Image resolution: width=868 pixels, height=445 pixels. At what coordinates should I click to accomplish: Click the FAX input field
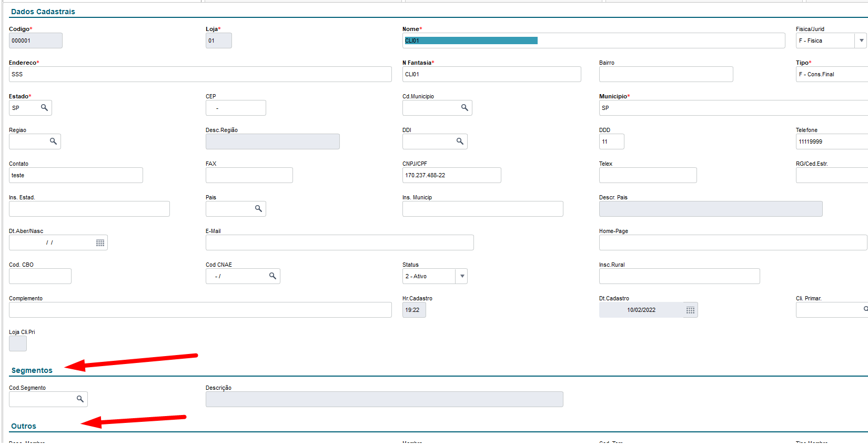pyautogui.click(x=249, y=175)
